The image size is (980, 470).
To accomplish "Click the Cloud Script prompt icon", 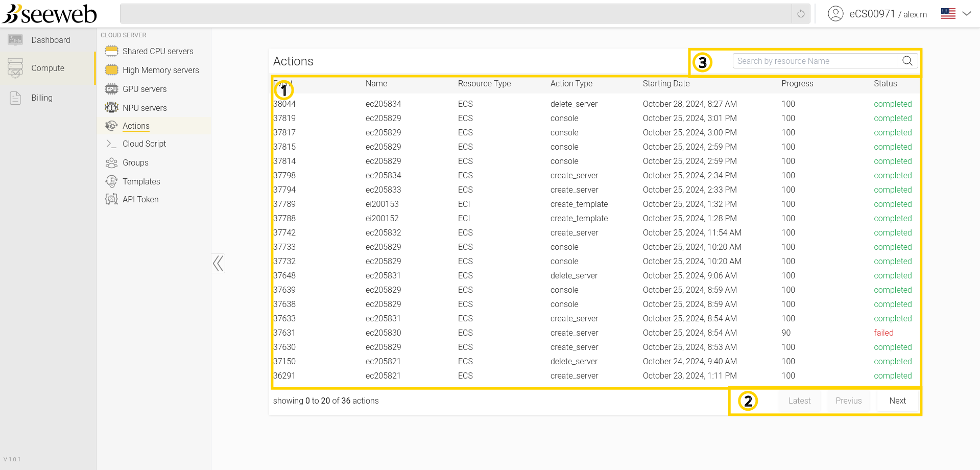I will coord(111,144).
